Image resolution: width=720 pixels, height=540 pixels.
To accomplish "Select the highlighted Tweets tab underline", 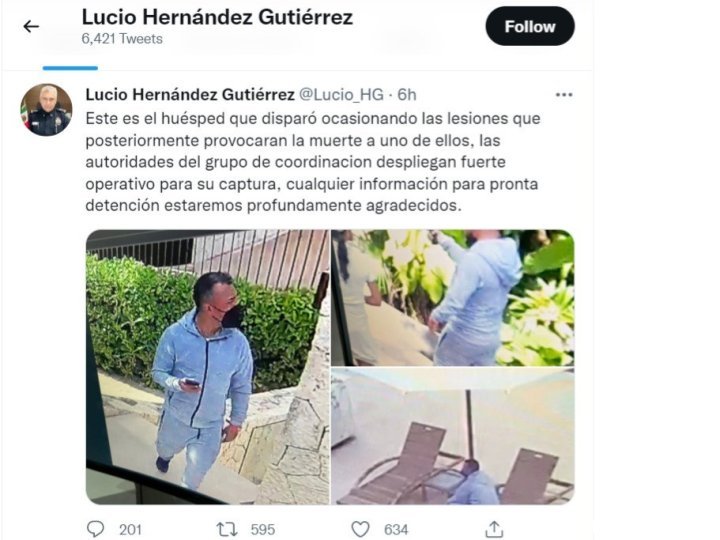I will click(70, 68).
